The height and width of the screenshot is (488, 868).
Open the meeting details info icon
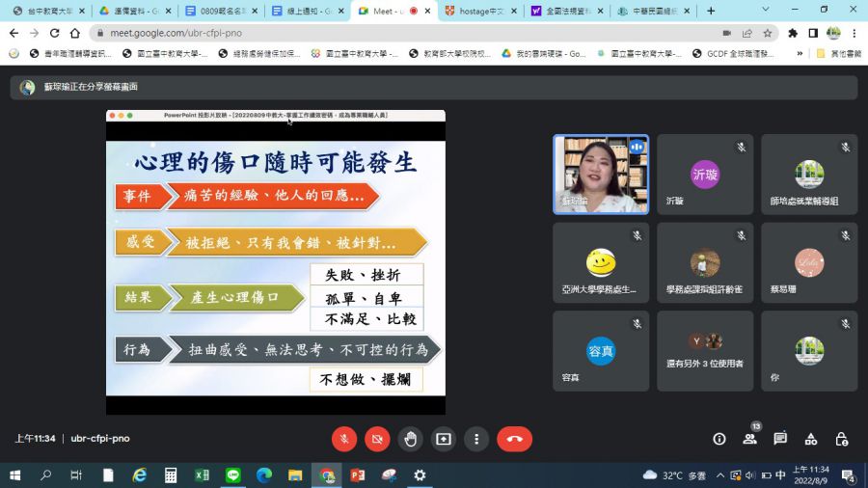[719, 439]
